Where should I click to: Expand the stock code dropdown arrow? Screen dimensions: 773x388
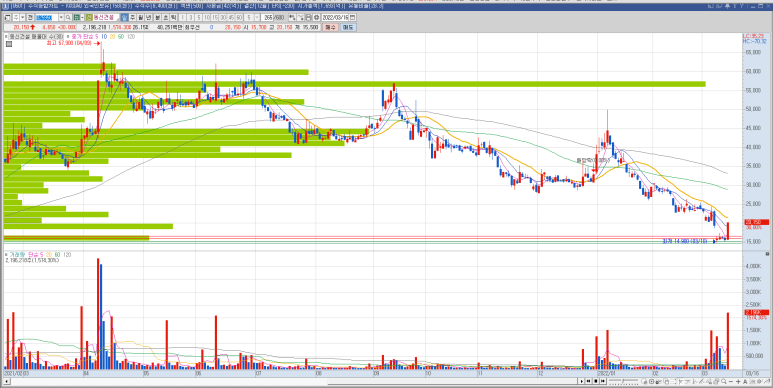pyautogui.click(x=61, y=17)
